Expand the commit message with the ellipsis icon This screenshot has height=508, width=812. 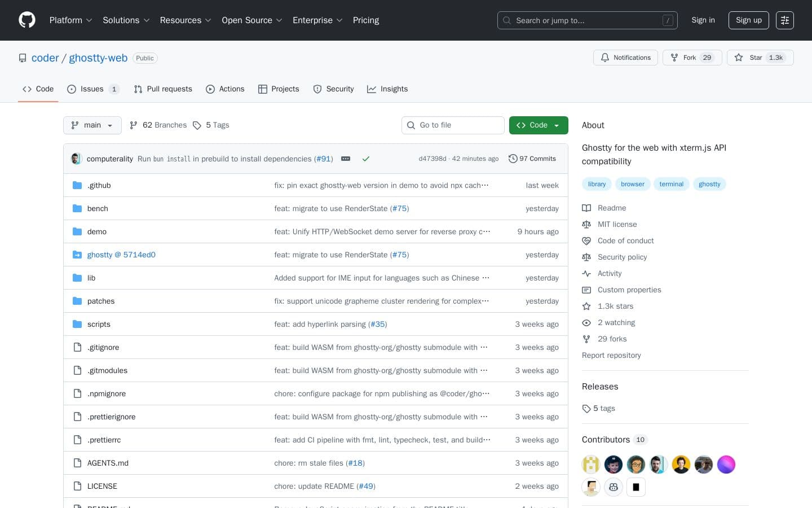pos(346,159)
